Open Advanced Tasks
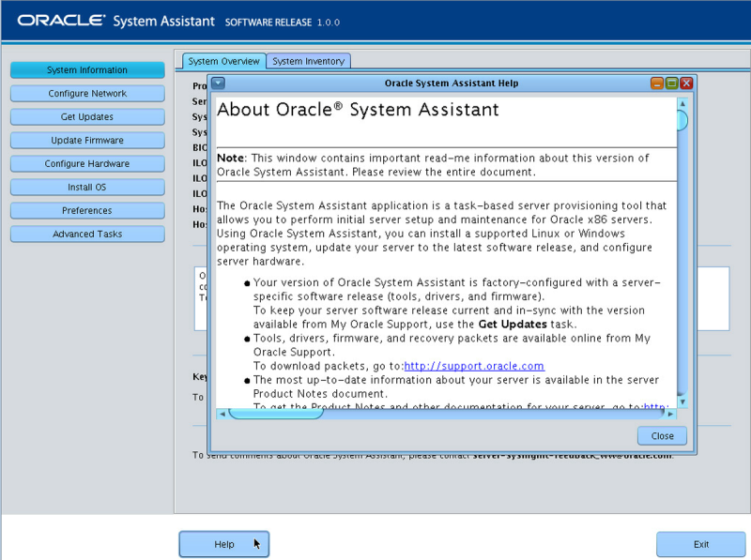This screenshot has width=751, height=560. (87, 235)
